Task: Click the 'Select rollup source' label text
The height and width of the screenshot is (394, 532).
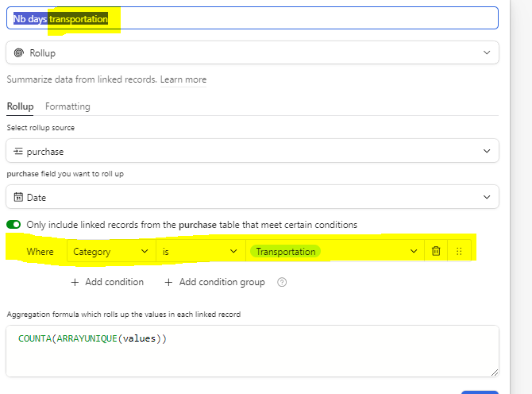Action: point(40,128)
